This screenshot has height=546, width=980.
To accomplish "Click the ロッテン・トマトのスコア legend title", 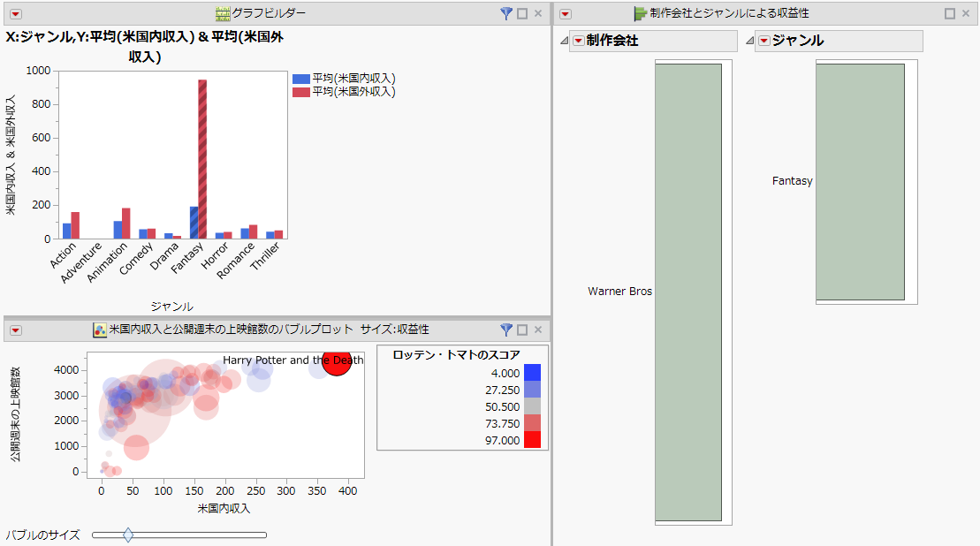I will point(456,355).
